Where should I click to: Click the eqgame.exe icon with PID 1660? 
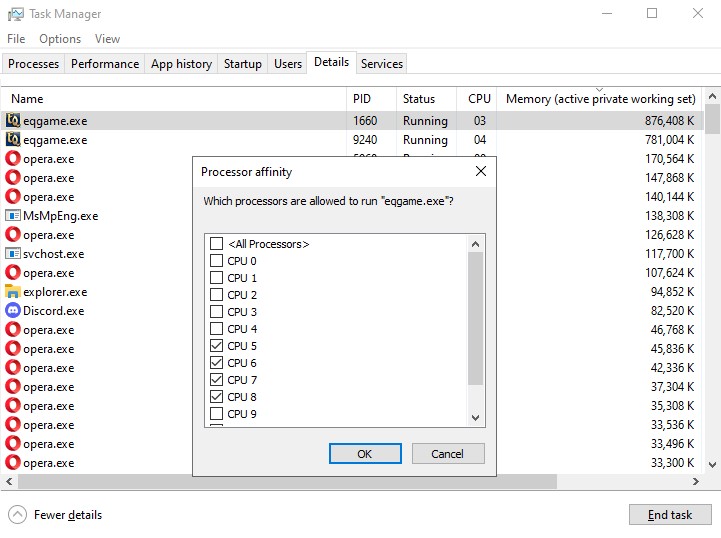point(13,121)
